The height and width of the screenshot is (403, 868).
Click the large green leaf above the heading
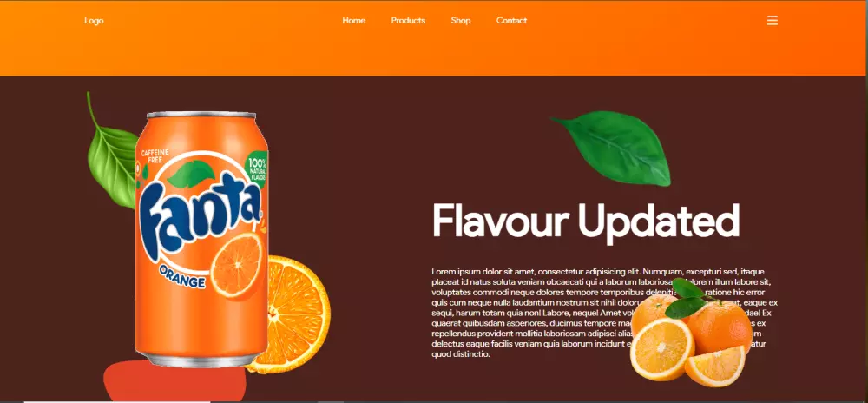[612, 148]
